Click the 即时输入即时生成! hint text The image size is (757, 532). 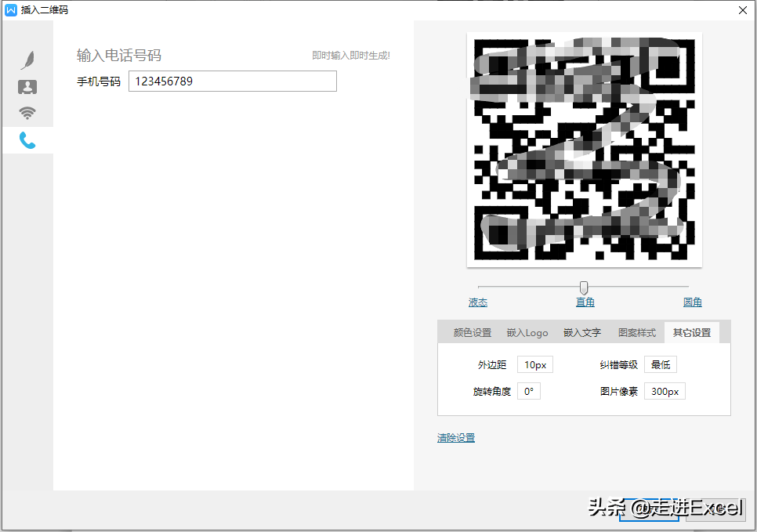(351, 56)
